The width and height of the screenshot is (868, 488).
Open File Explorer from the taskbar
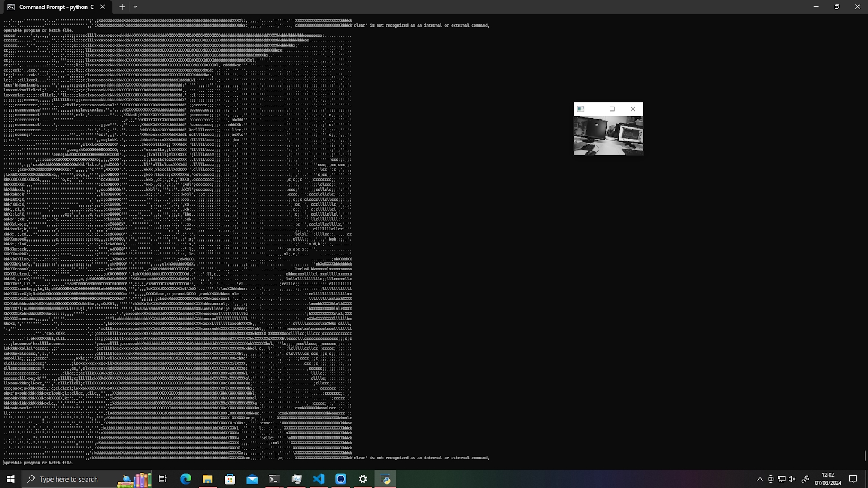(x=208, y=479)
